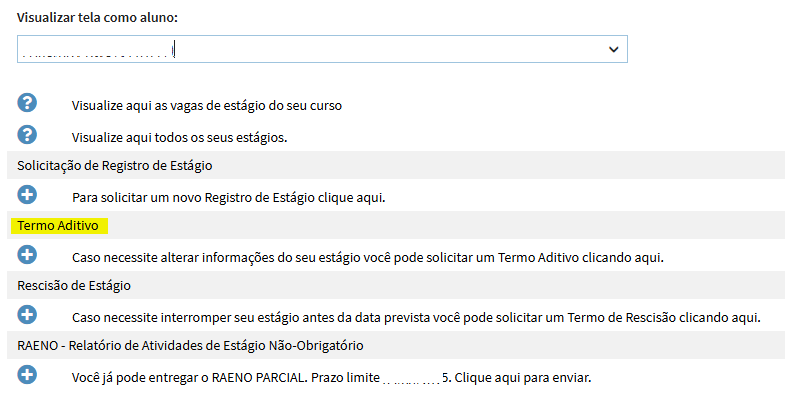The height and width of the screenshot is (409, 785).
Task: Click 'Clique aqui para enviar' RAENO text
Action: 523,377
